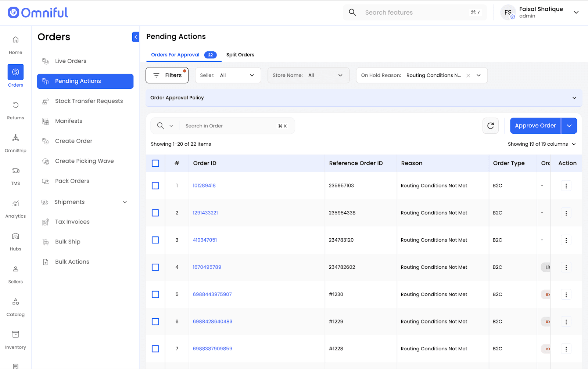Click the refresh orders icon button
This screenshot has height=369, width=588.
(x=490, y=126)
